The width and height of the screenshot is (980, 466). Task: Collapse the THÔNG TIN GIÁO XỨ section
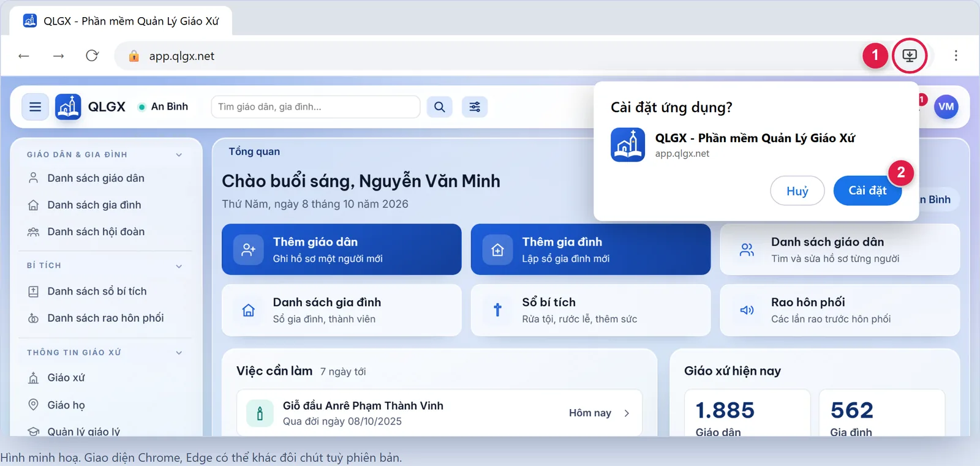click(x=179, y=353)
